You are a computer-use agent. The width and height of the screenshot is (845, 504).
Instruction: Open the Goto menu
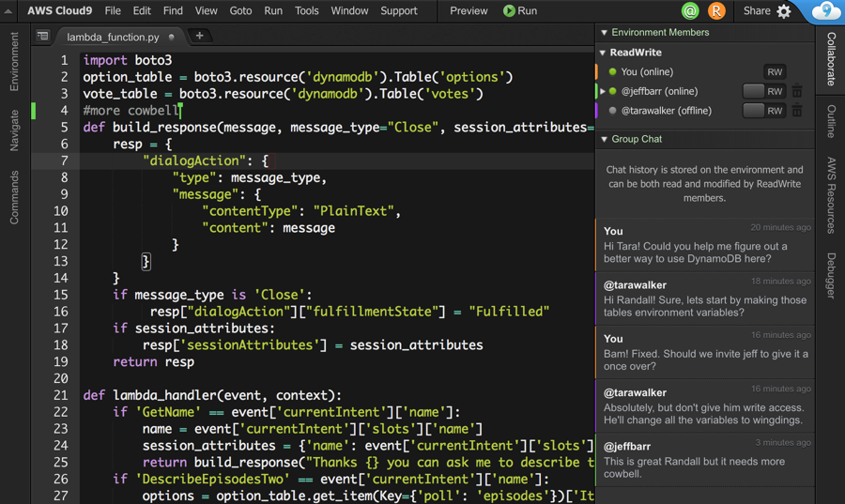pos(240,11)
